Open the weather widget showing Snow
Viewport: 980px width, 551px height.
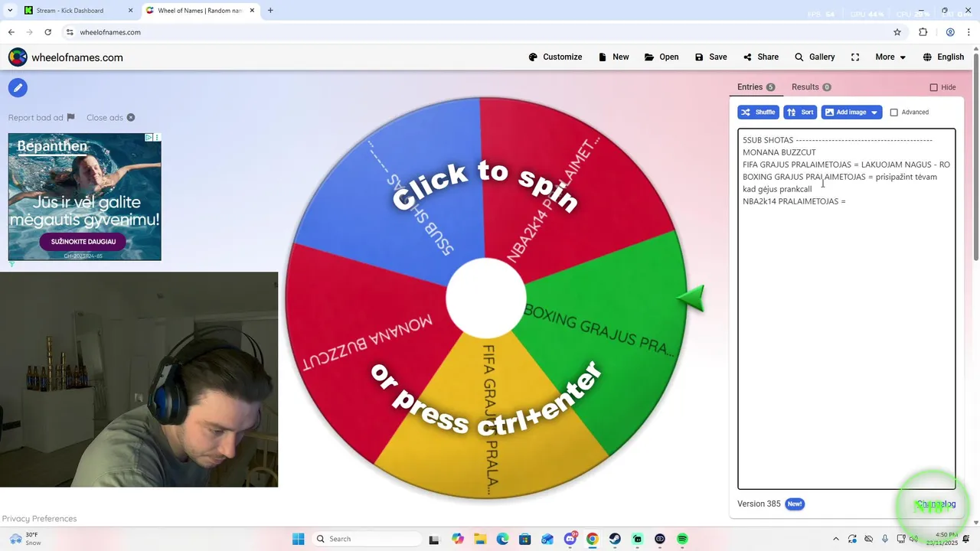point(26,539)
